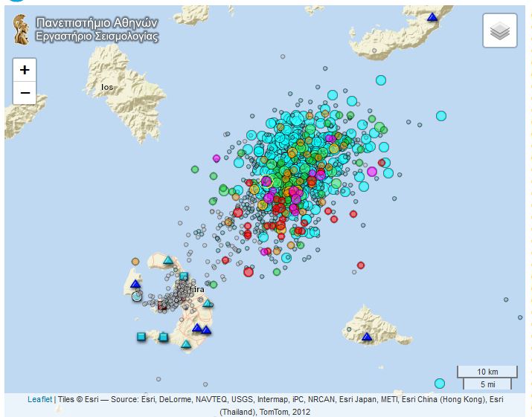Click the isolated cyan circle at far right
532x417 pixels.
pos(441,115)
